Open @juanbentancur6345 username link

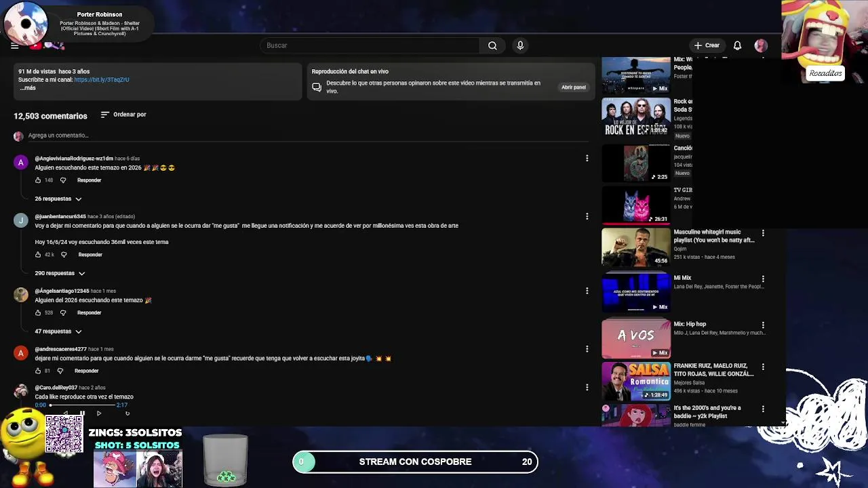60,217
